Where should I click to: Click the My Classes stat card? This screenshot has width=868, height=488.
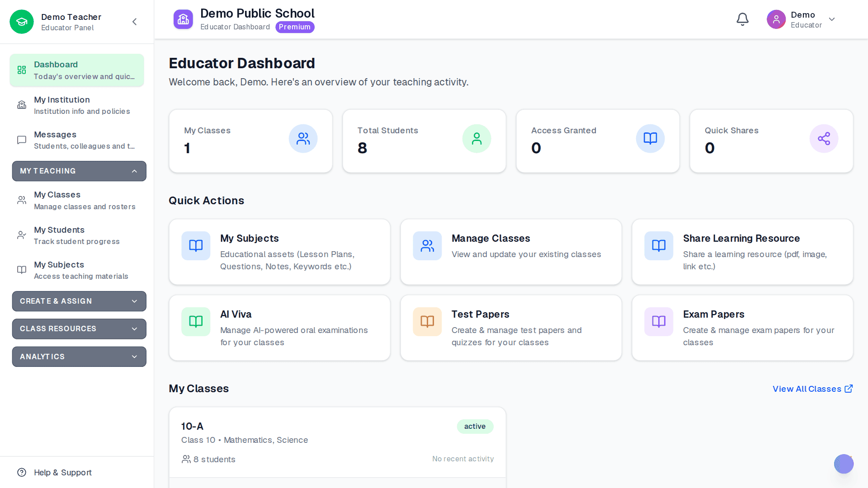(250, 141)
